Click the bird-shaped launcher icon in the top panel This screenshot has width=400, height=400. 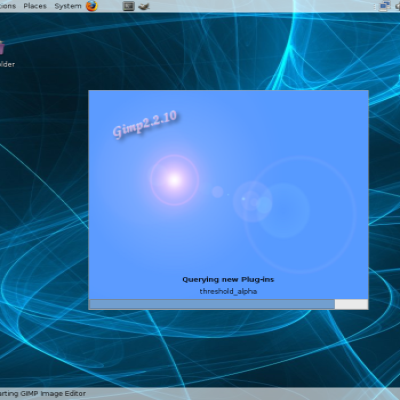pyautogui.click(x=144, y=6)
